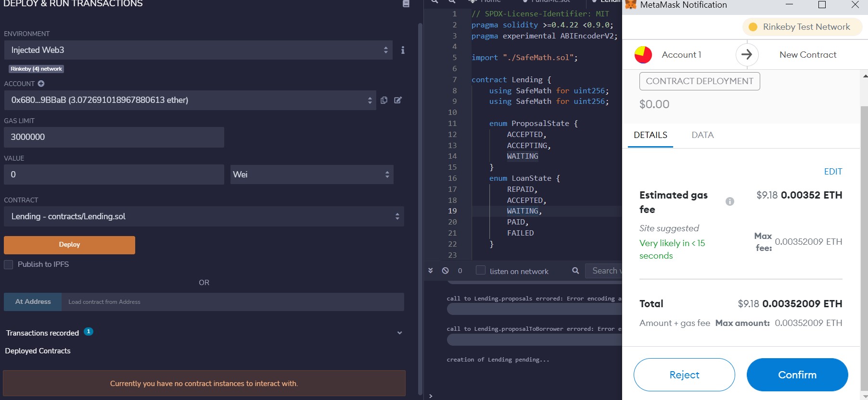The width and height of the screenshot is (868, 400).
Task: Click 'enum ProposalState' code line
Action: 533,124
